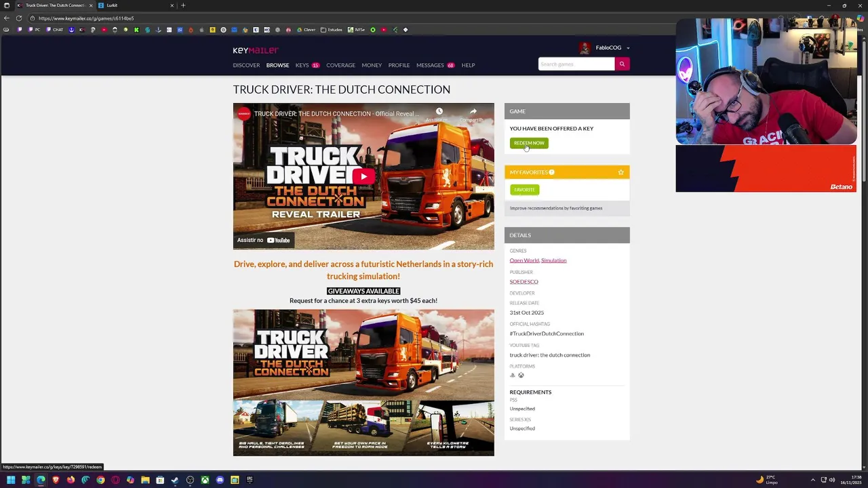This screenshot has height=488, width=868.
Task: Open Windows Start menu
Action: [11, 480]
